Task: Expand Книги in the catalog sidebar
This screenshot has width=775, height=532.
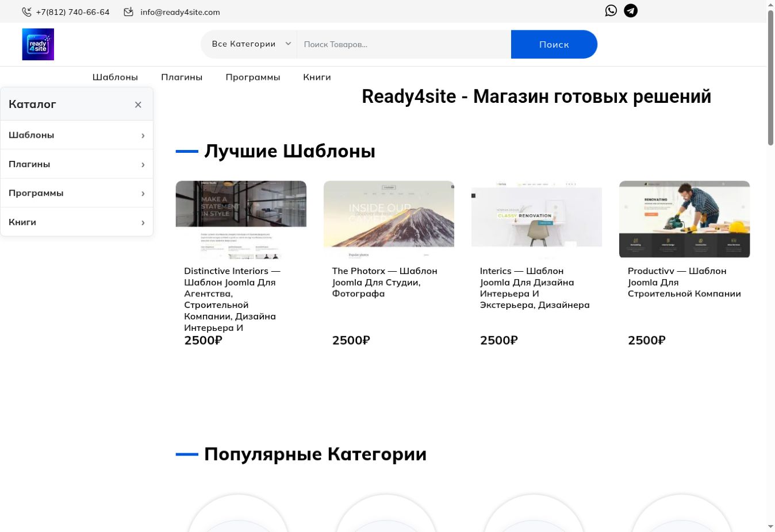Action: (x=77, y=222)
